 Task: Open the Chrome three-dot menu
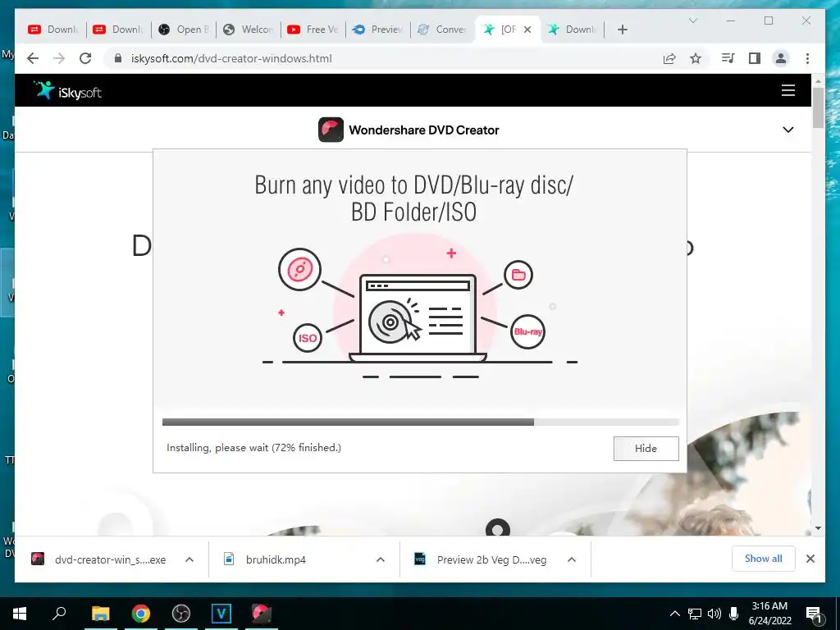pos(807,58)
